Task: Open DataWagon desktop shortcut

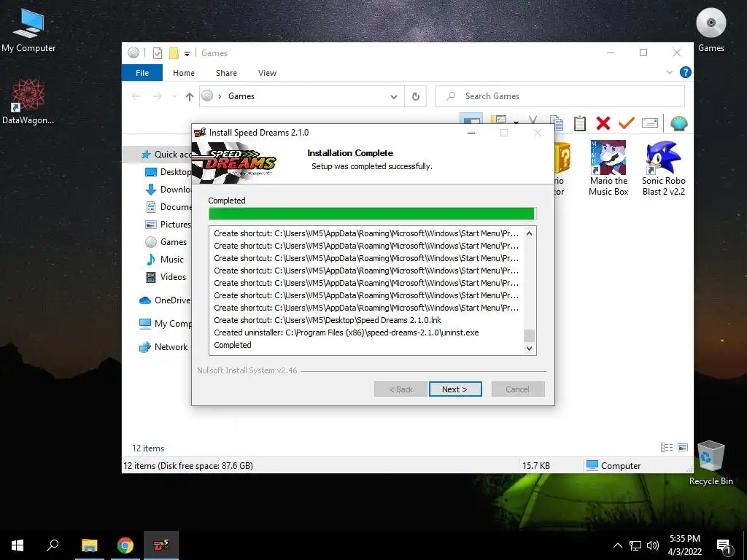Action: point(28,102)
